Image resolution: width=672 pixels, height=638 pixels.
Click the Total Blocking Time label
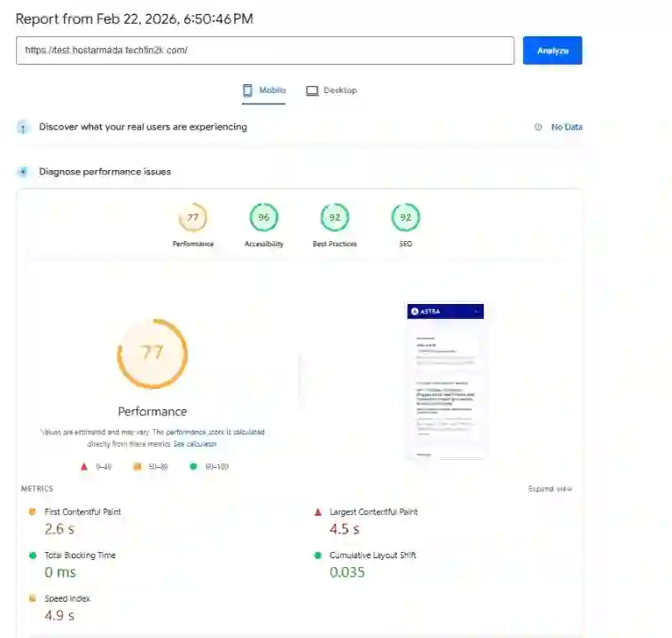(x=80, y=556)
